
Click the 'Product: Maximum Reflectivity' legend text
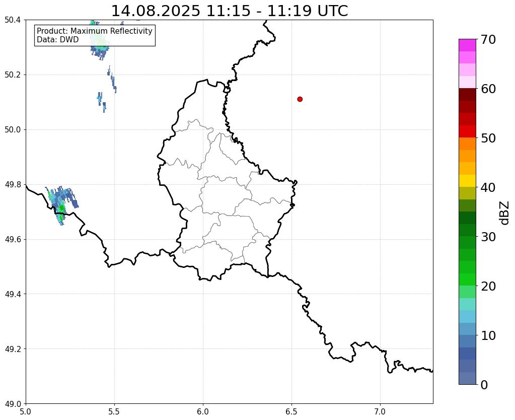pos(95,31)
